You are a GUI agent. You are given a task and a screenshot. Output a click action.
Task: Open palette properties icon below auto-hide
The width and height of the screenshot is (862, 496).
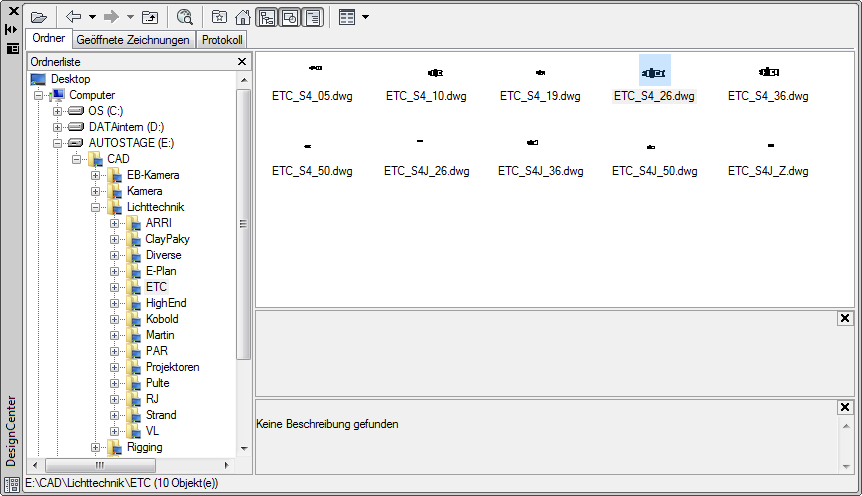(12, 47)
